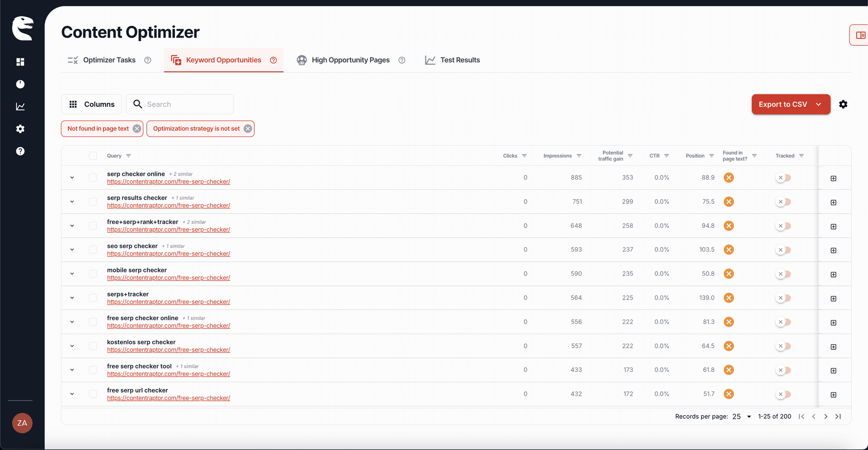Click the ContentRaptor logo
The height and width of the screenshot is (450, 868).
[23, 28]
